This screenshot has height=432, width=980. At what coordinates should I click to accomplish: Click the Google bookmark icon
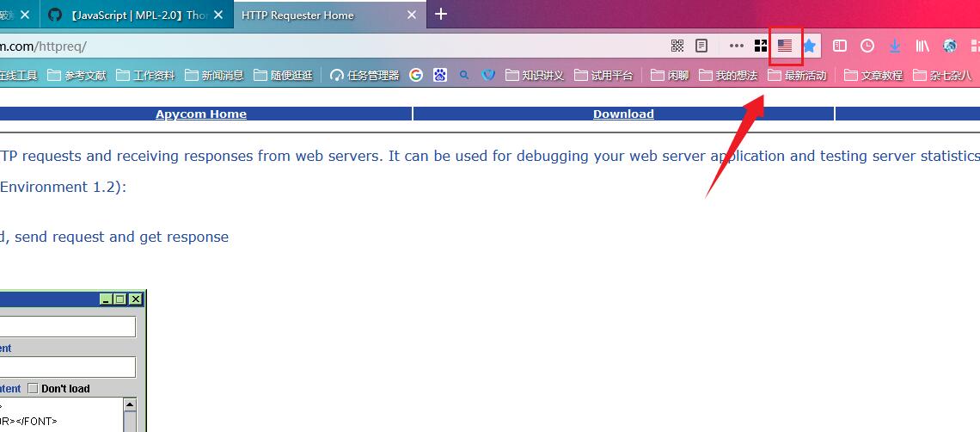tap(416, 75)
